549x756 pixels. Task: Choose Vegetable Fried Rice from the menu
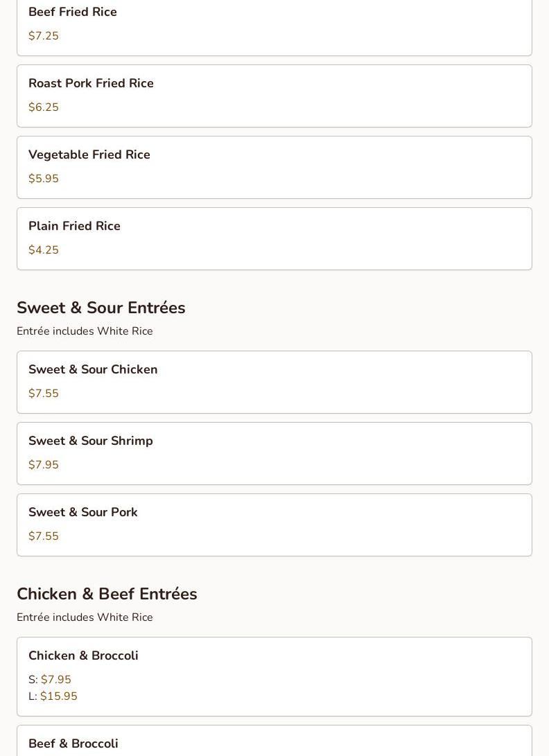click(x=274, y=167)
